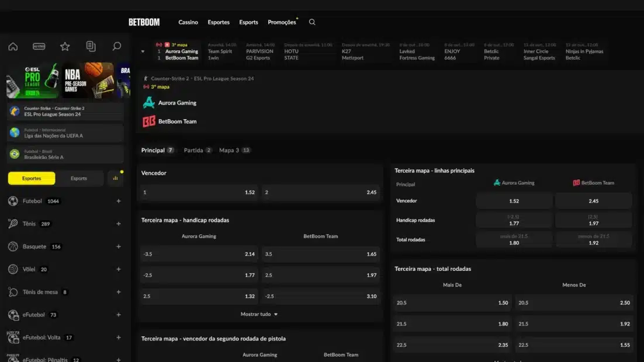The height and width of the screenshot is (362, 644).
Task: Open Team Spirit vs 1win match
Action: 222,52
